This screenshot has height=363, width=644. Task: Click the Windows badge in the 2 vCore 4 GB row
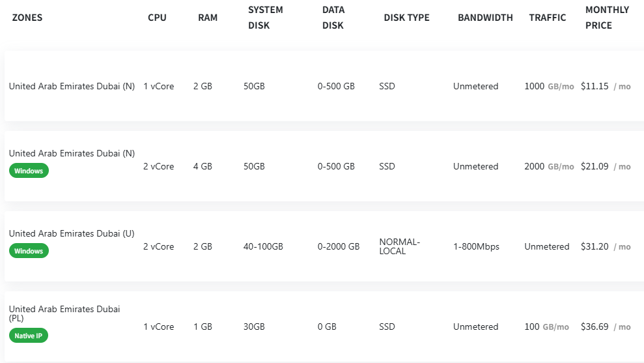(x=29, y=171)
